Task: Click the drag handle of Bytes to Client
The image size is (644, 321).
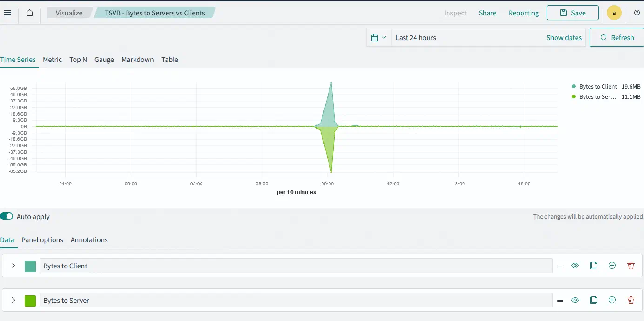Action: coord(560,266)
